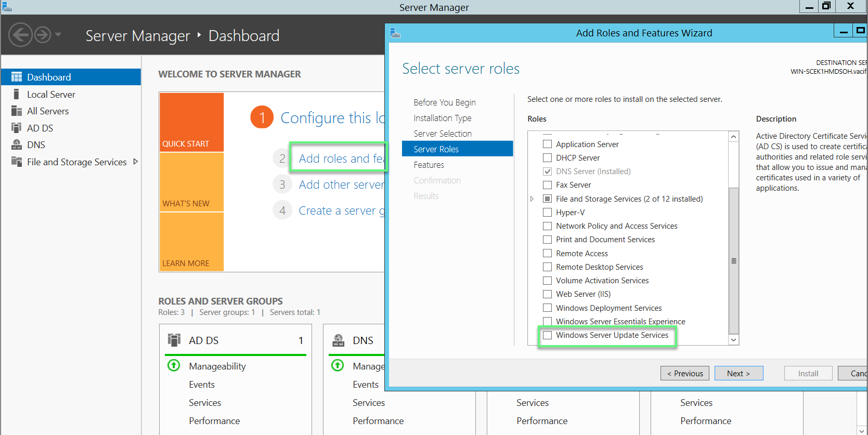
Task: Select Server Roles wizard step
Action: 458,149
